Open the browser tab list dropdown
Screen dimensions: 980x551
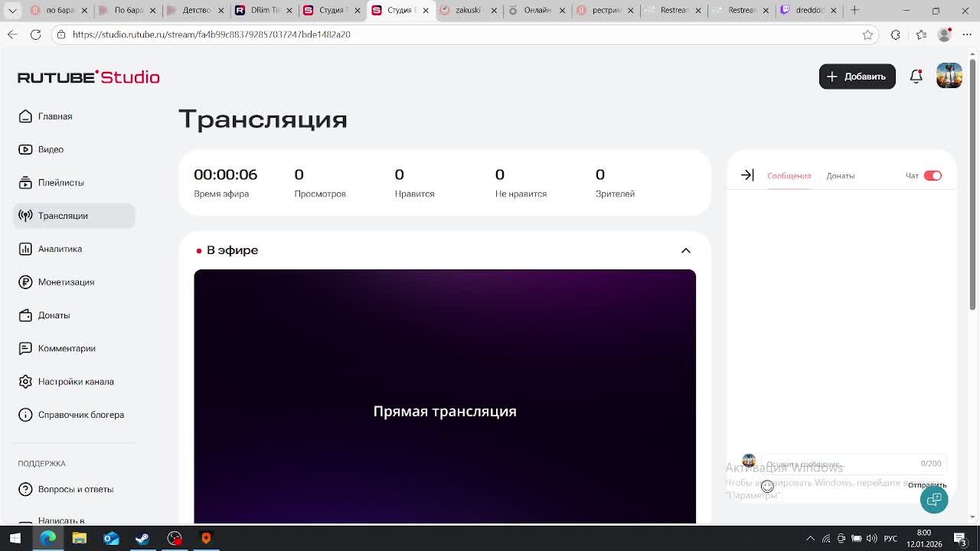pos(12,10)
